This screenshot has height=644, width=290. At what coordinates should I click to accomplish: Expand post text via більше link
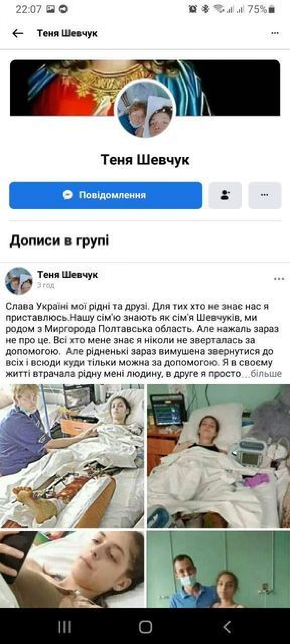[266, 374]
